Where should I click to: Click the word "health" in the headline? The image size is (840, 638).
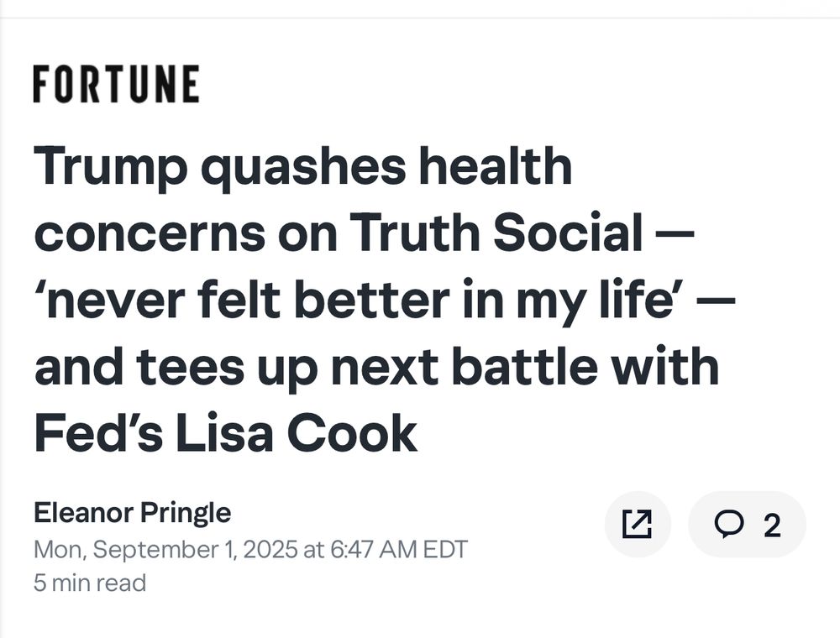click(x=496, y=168)
